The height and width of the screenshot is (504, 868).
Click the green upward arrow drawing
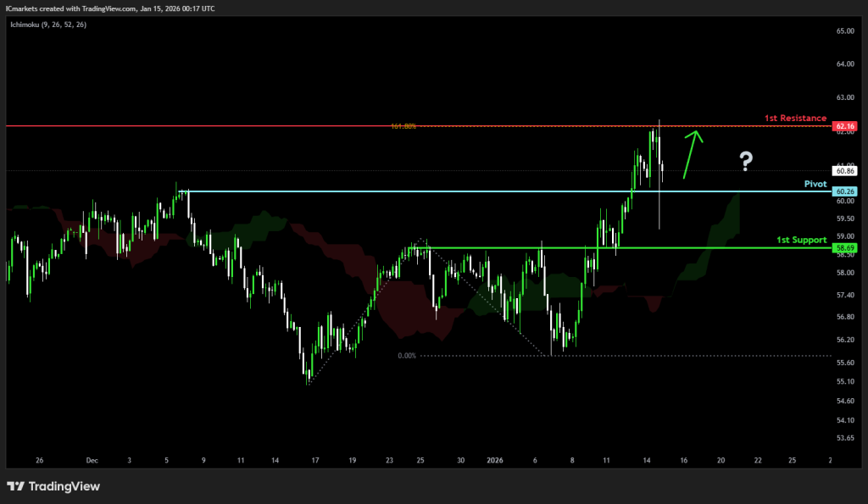(x=693, y=152)
